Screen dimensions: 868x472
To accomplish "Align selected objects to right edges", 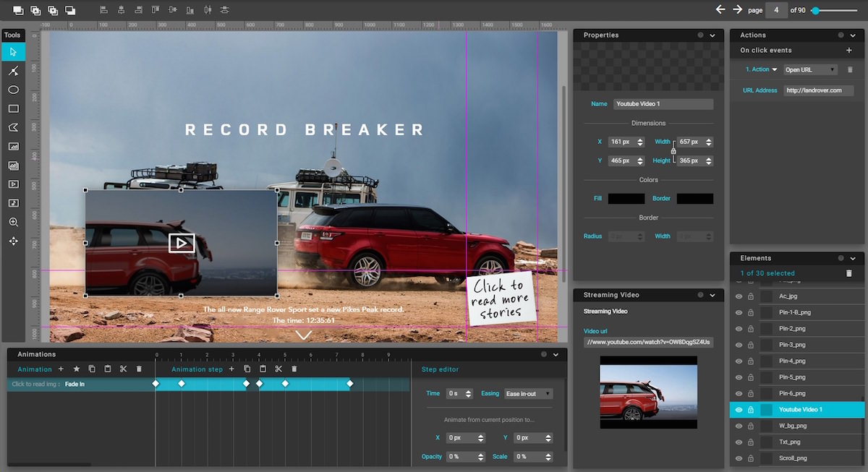I will (138, 10).
